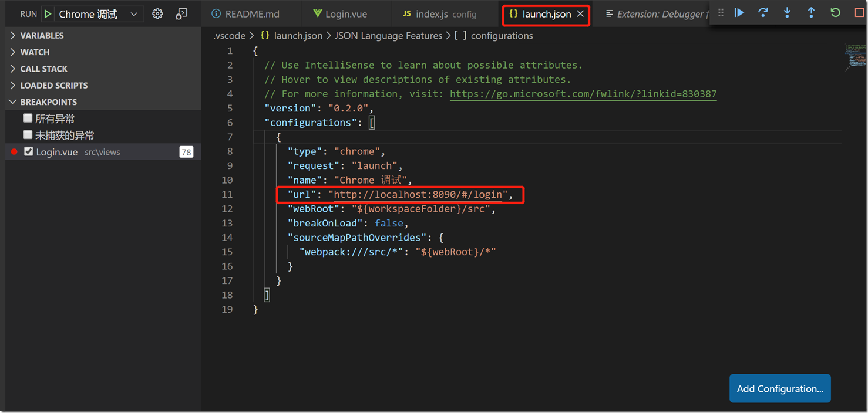Click the Step Into debug icon
This screenshot has width=868, height=413.
coord(787,12)
